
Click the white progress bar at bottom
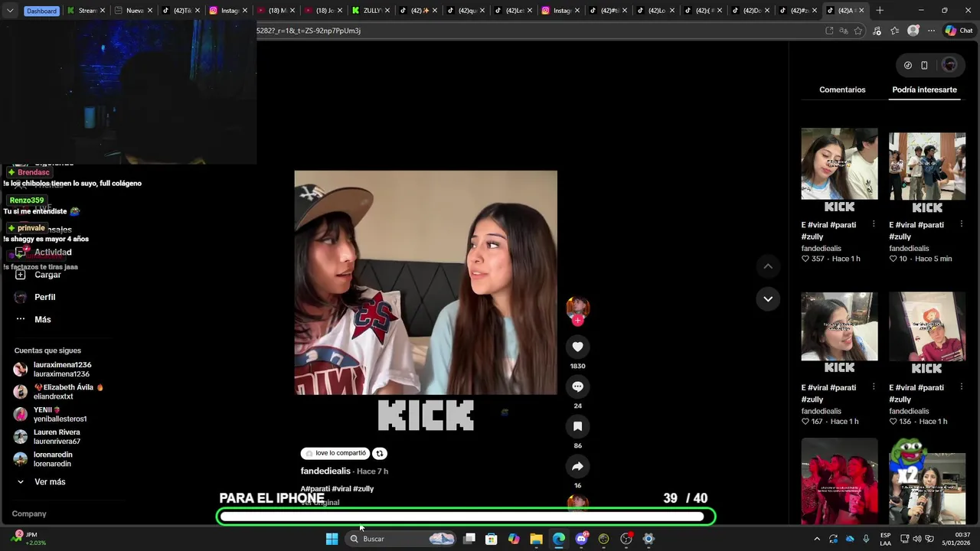click(x=462, y=517)
